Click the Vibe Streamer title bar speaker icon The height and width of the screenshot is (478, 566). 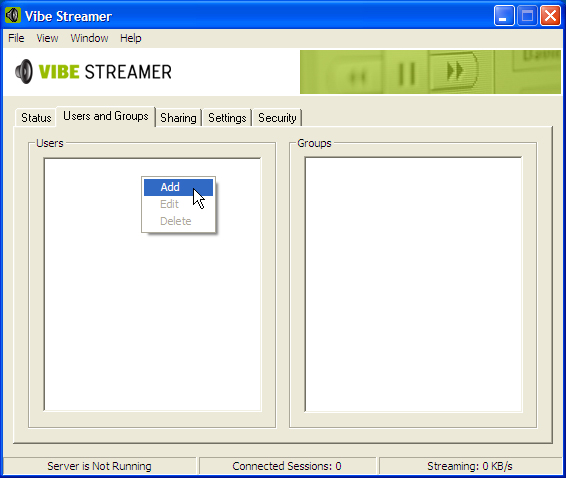click(x=13, y=16)
